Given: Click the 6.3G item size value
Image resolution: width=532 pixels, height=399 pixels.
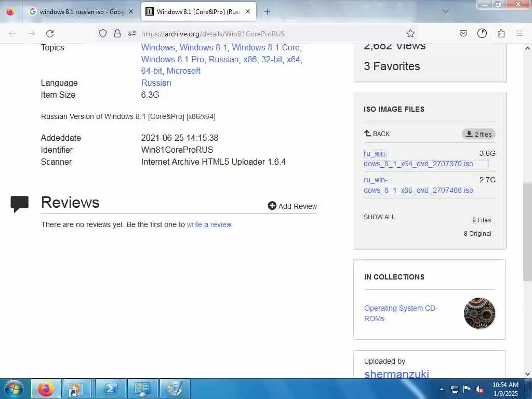Looking at the screenshot, I should (x=150, y=95).
